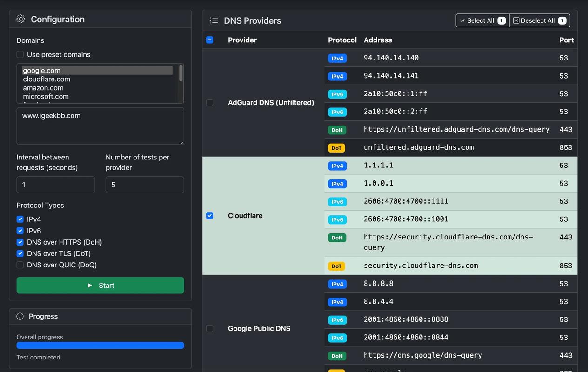The image size is (588, 372).
Task: Check the AdGuard DNS (Unfiltered) checkbox
Action: click(x=209, y=102)
